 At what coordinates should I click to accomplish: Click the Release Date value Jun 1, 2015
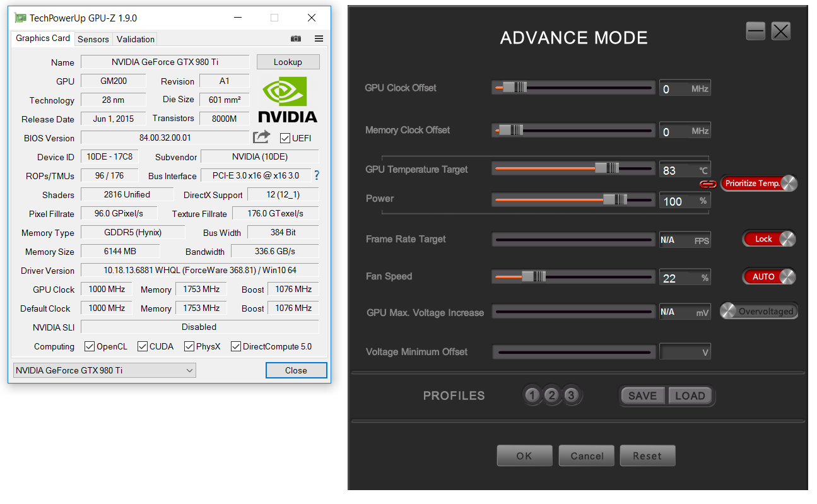tap(114, 119)
